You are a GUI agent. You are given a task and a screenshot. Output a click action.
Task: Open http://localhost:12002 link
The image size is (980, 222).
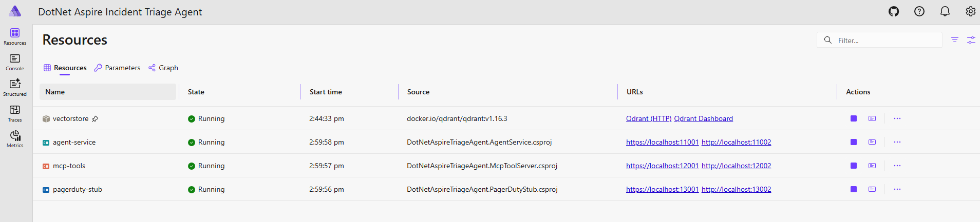coord(736,166)
